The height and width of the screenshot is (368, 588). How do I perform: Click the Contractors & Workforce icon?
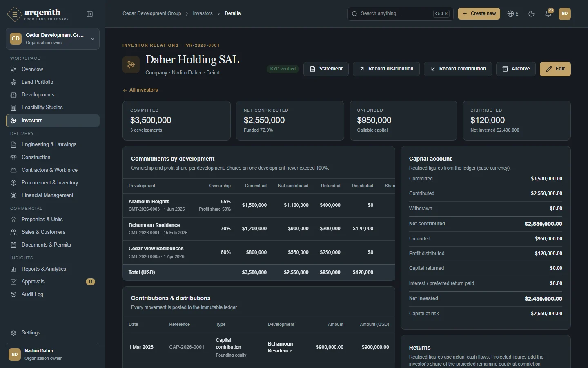coord(13,170)
